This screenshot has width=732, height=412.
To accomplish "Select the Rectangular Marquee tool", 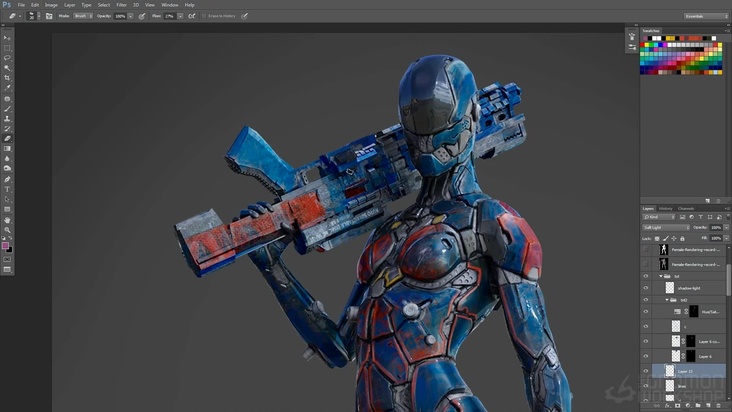I will pos(7,48).
